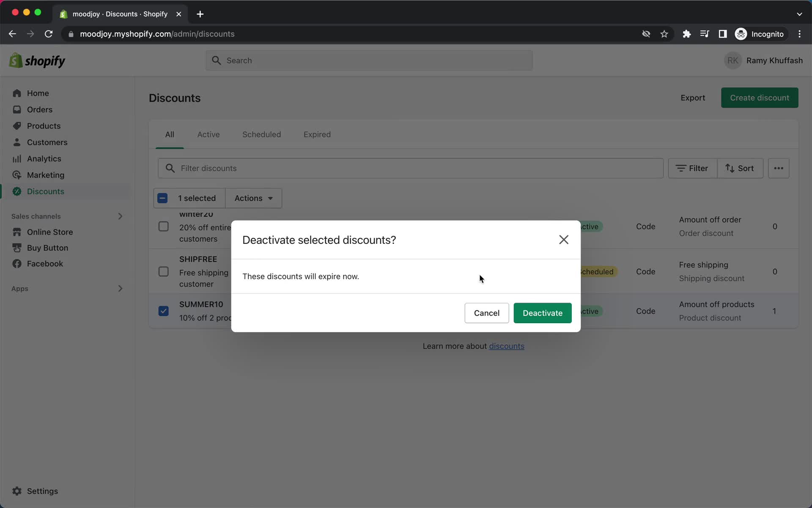The image size is (812, 508).
Task: Click the Deactivate confirmation button
Action: 543,312
